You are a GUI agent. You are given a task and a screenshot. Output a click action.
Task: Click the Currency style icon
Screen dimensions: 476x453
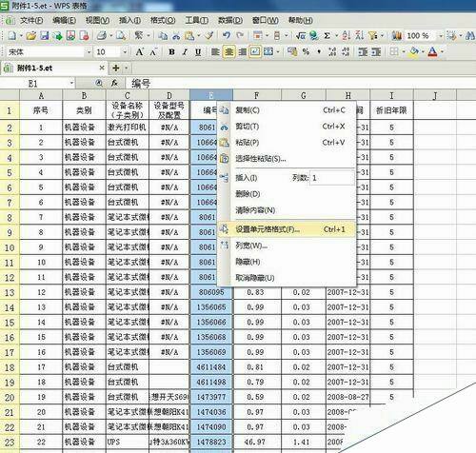point(292,52)
